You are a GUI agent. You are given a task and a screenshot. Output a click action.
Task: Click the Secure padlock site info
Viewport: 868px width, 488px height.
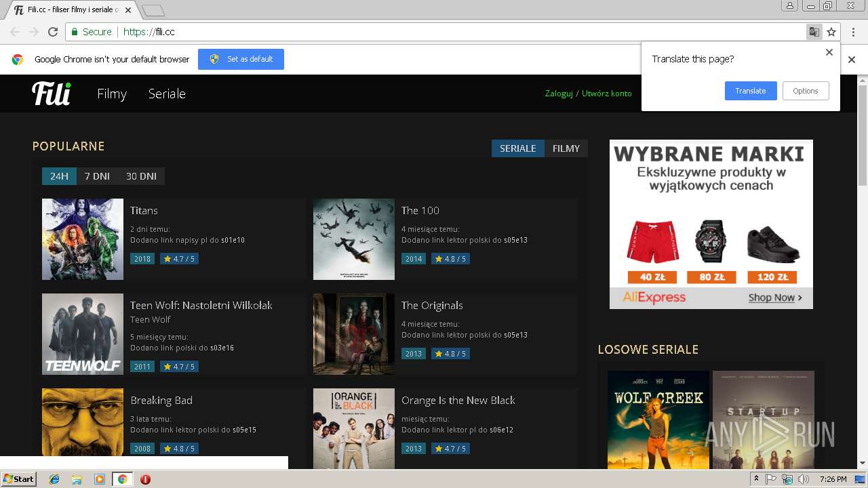click(91, 32)
